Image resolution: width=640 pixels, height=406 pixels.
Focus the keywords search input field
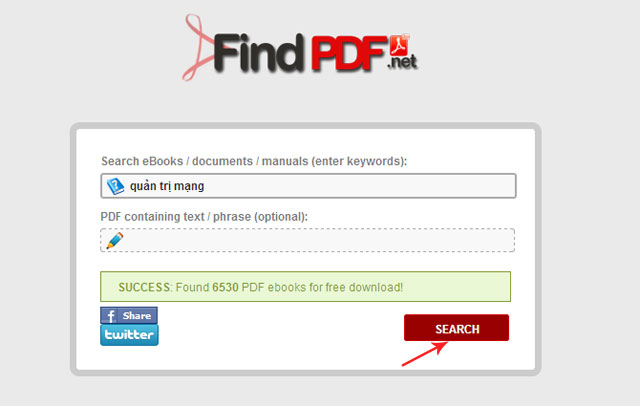(308, 186)
